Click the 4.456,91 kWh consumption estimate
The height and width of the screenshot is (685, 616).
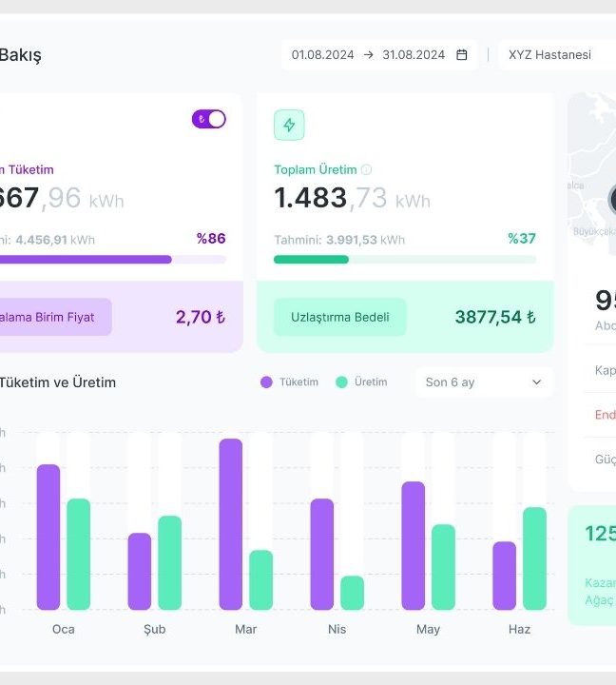tap(55, 240)
